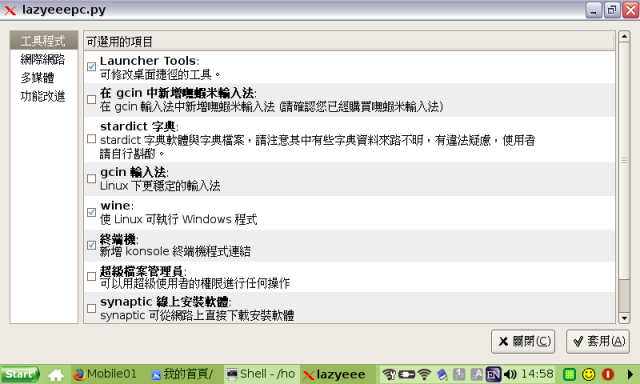Click the 套用(A) apply button
The image size is (640, 384).
tap(598, 341)
